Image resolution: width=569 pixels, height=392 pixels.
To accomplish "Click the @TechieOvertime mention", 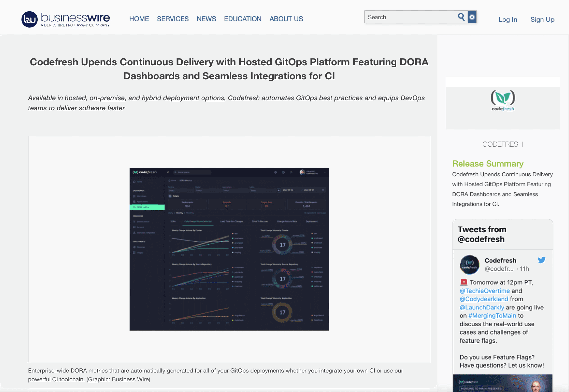I will (484, 291).
